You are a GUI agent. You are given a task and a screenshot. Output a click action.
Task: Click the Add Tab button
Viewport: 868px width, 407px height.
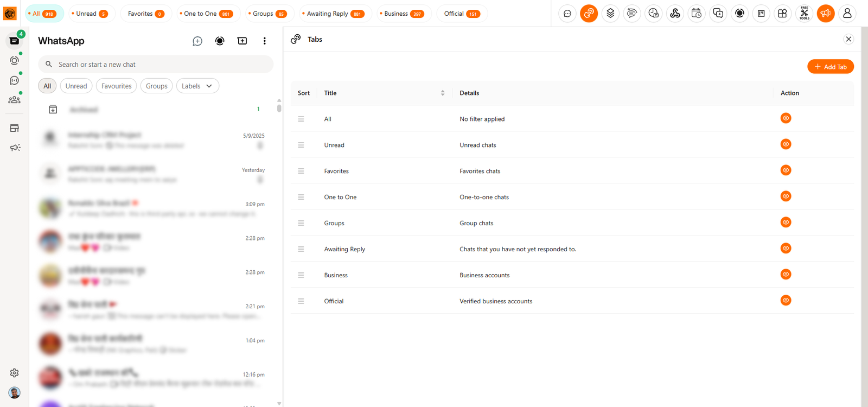pyautogui.click(x=831, y=67)
